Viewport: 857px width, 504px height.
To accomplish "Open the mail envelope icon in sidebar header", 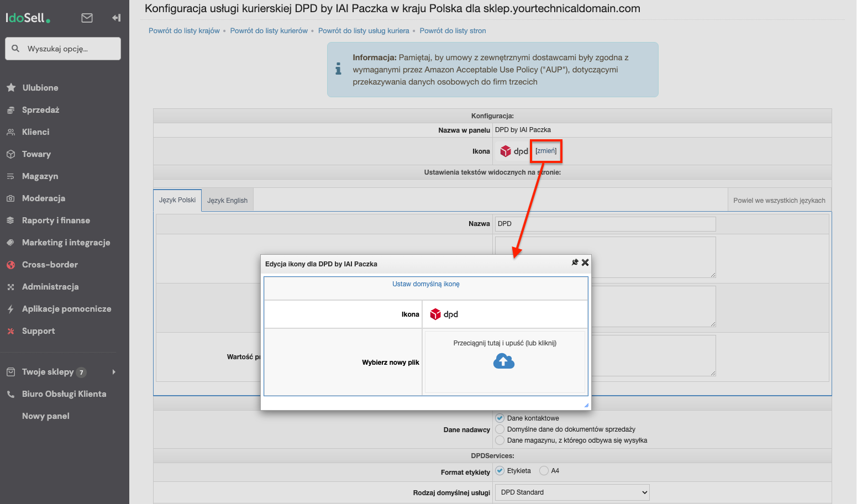I will point(87,18).
